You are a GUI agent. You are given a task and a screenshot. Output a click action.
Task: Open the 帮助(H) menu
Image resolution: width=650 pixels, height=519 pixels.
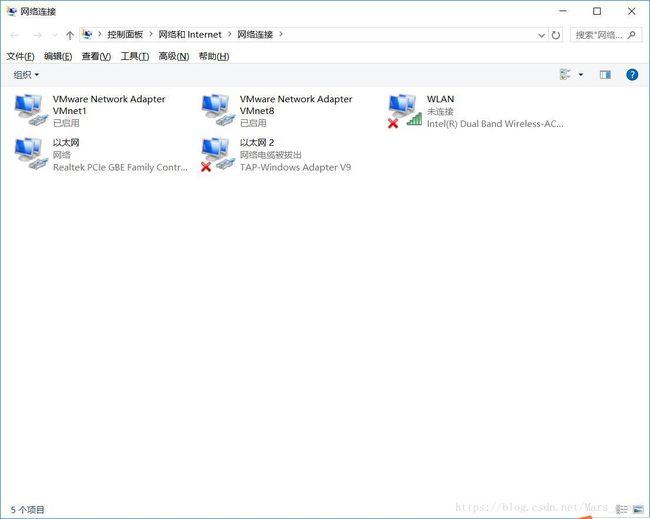pos(214,56)
